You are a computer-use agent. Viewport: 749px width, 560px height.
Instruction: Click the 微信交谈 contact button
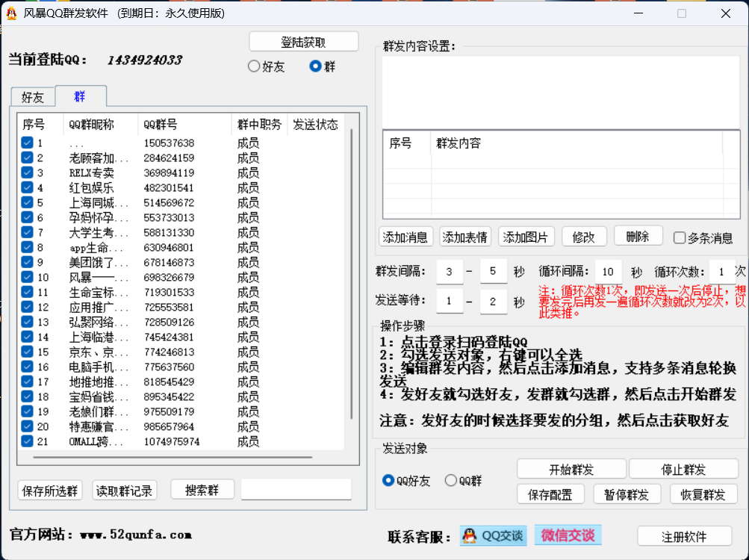coord(568,535)
